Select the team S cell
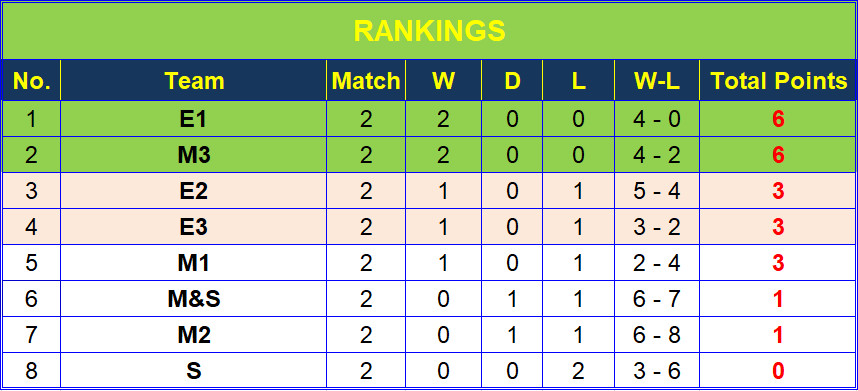This screenshot has height=391, width=858. tap(194, 371)
